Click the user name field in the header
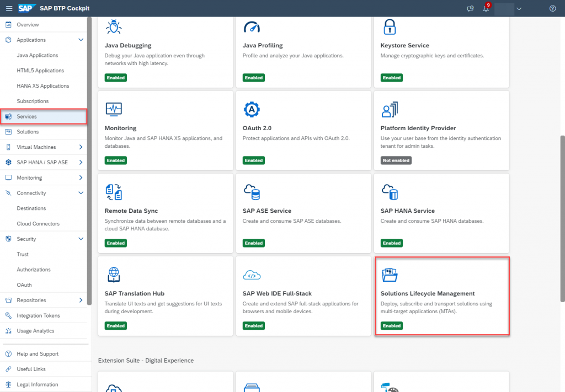Screen dimensions: 565x392 [504, 8]
